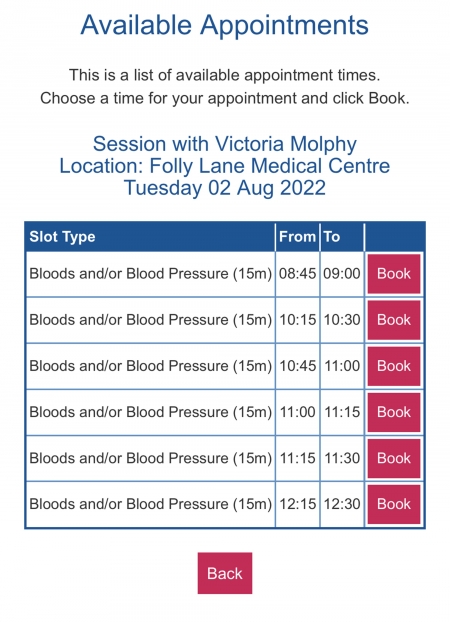
Task: Book the 08:45 to 09:00 appointment
Action: coord(394,274)
